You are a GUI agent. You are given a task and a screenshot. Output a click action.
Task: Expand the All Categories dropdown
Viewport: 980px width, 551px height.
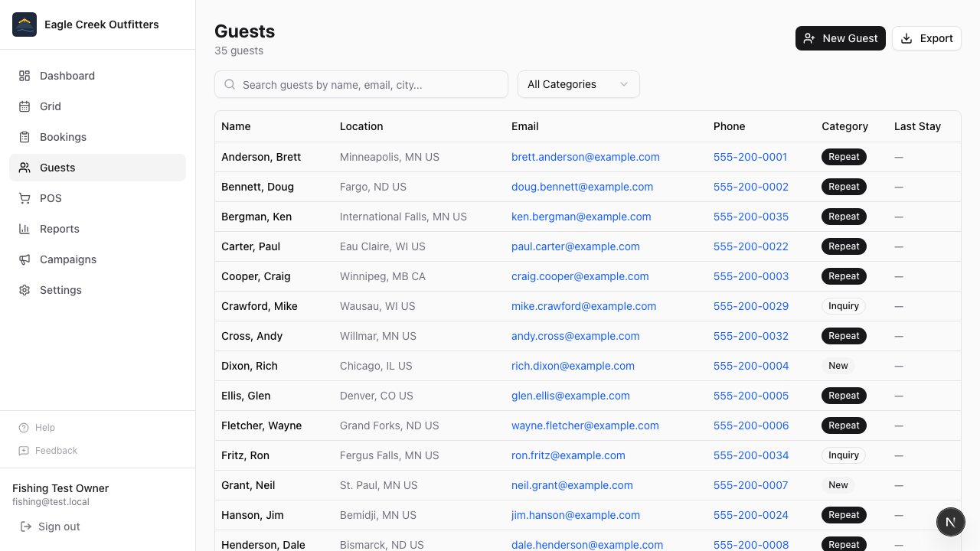point(578,84)
